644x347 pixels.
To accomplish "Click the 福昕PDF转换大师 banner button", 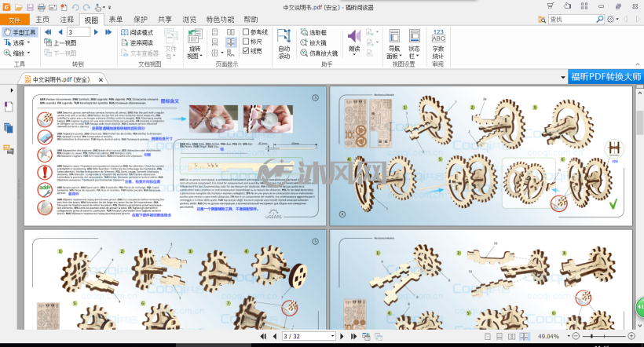I will 606,77.
